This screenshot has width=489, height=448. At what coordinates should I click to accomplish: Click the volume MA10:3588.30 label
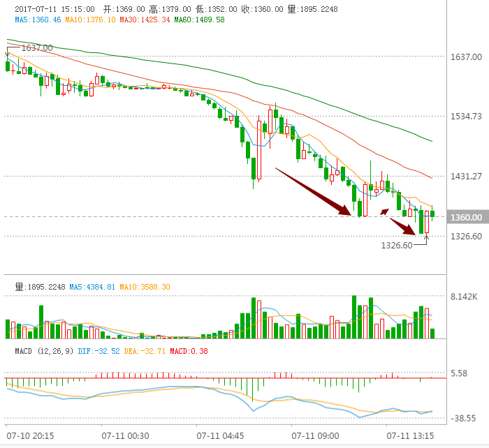click(x=145, y=287)
